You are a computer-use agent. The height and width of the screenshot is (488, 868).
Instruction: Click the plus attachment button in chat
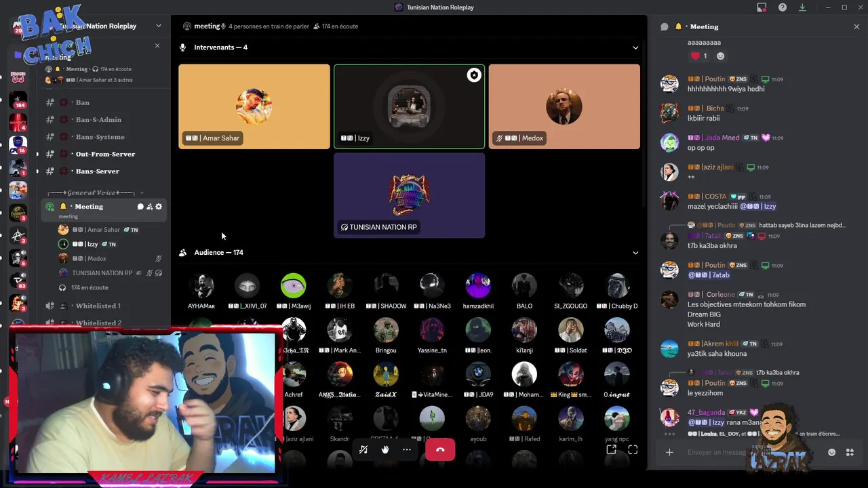[x=669, y=452]
